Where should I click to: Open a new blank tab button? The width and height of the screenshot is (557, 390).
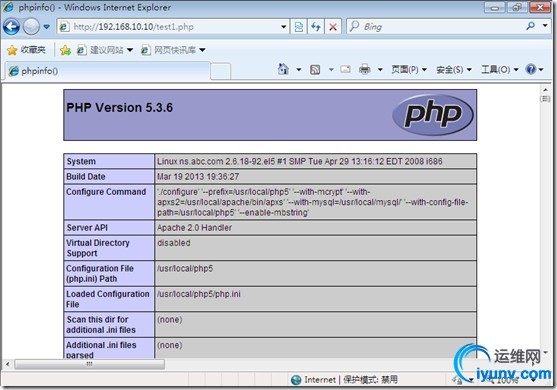pos(220,71)
